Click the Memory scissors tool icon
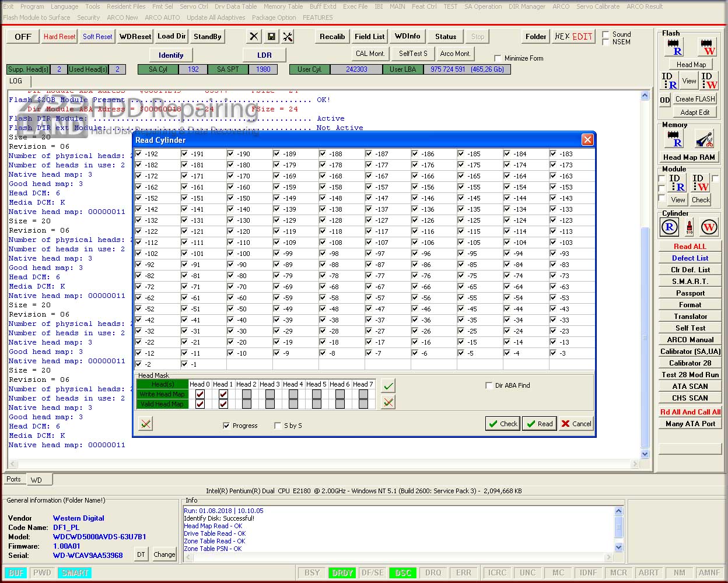The height and width of the screenshot is (583, 728). (705, 139)
